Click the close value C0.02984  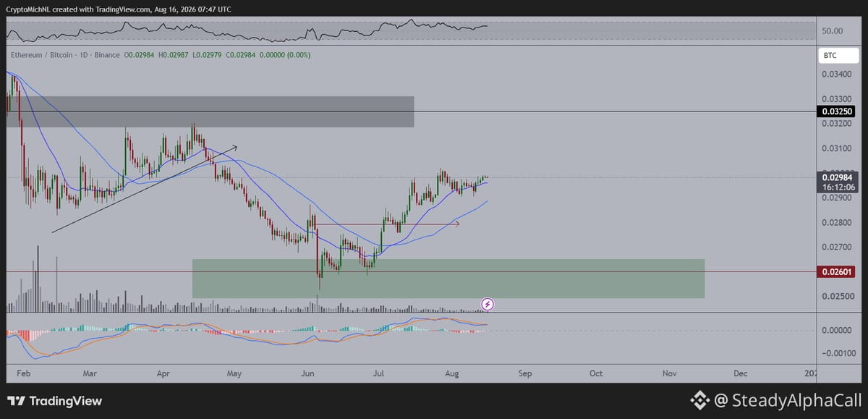[240, 55]
